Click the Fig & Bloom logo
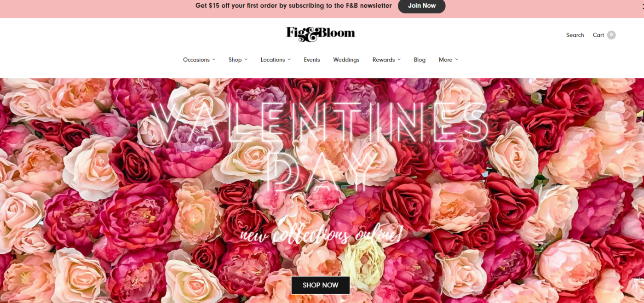Viewport: 644px width, 303px height. (321, 34)
